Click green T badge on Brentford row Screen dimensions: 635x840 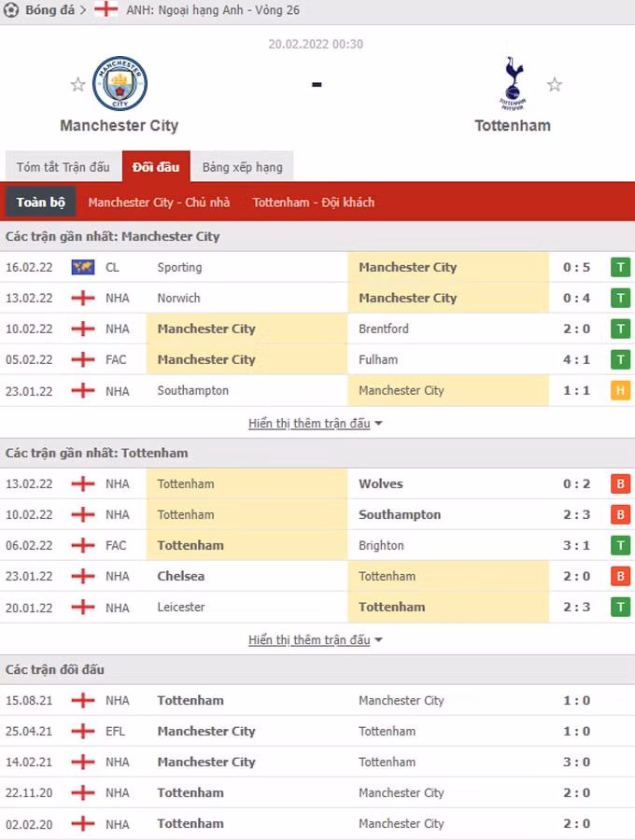click(x=621, y=329)
